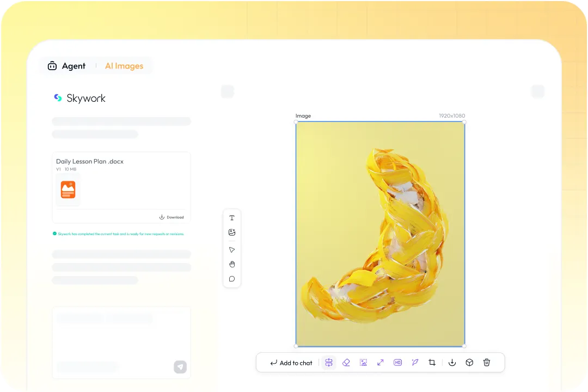Click the purple feather edit icon
The width and height of the screenshot is (588, 392).
click(x=415, y=363)
